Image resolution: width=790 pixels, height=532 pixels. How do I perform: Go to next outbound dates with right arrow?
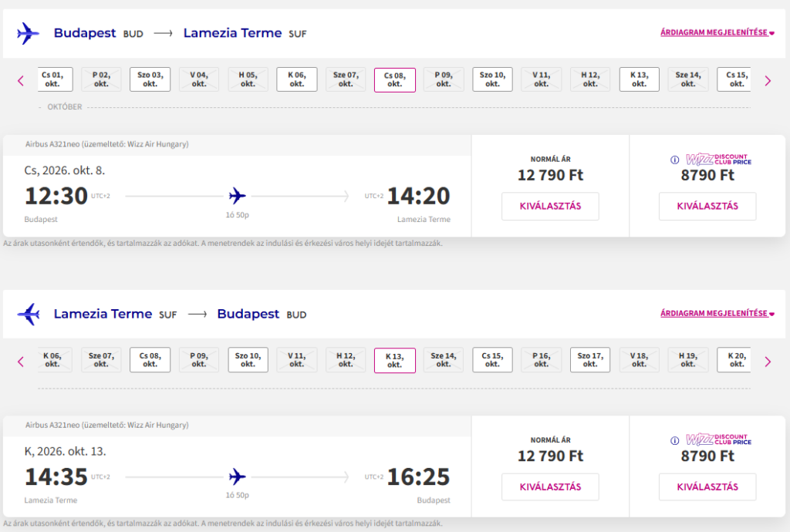(x=768, y=80)
